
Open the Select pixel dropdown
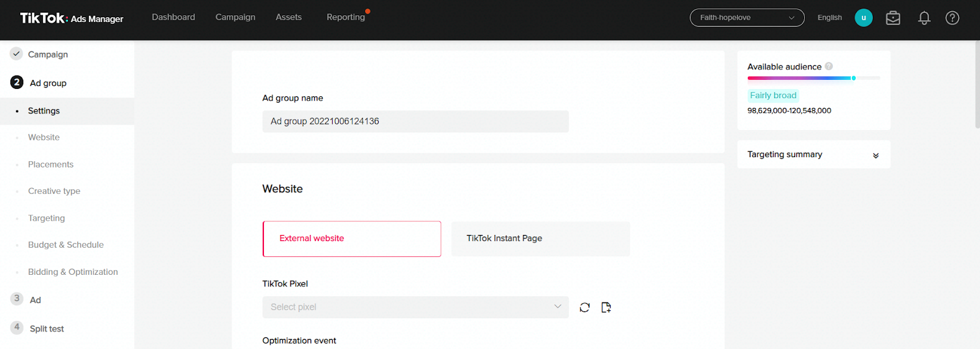(415, 307)
